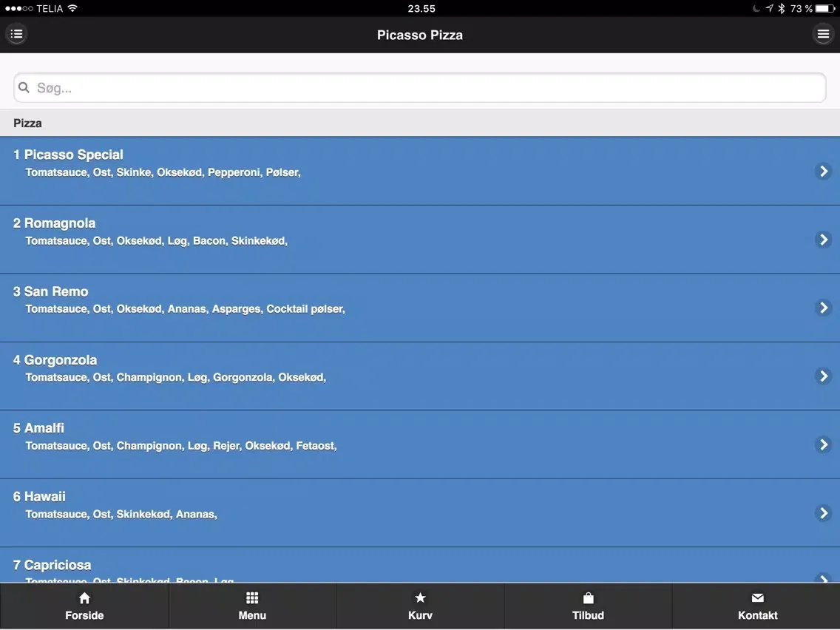Click the Bluetooth status icon
Image resolution: width=840 pixels, height=630 pixels.
[782, 9]
